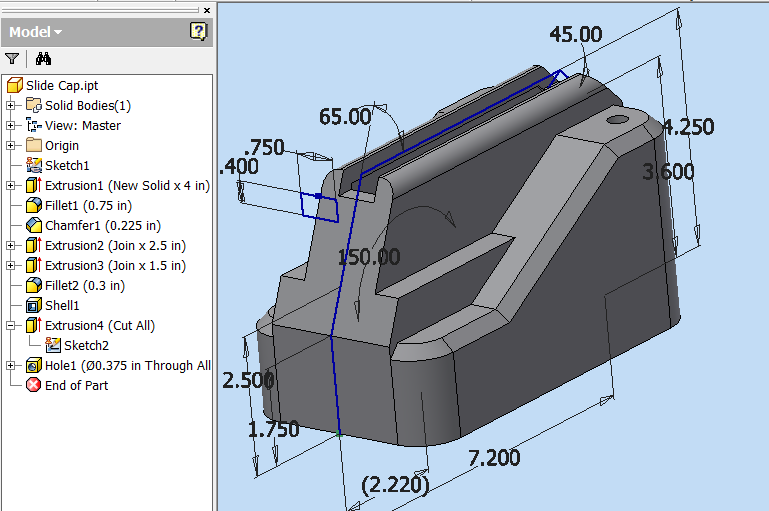This screenshot has height=511, width=769.
Task: Click the 150.00 angle dimension
Action: [x=369, y=256]
